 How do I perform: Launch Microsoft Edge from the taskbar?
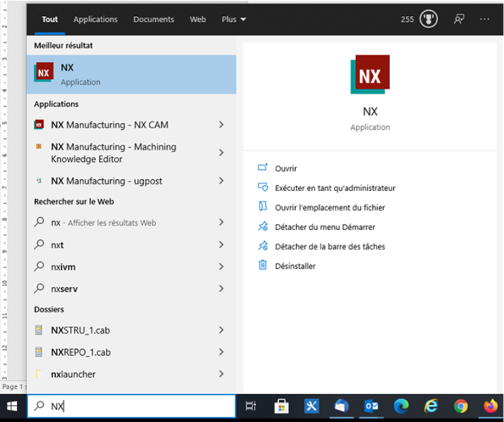(x=401, y=406)
